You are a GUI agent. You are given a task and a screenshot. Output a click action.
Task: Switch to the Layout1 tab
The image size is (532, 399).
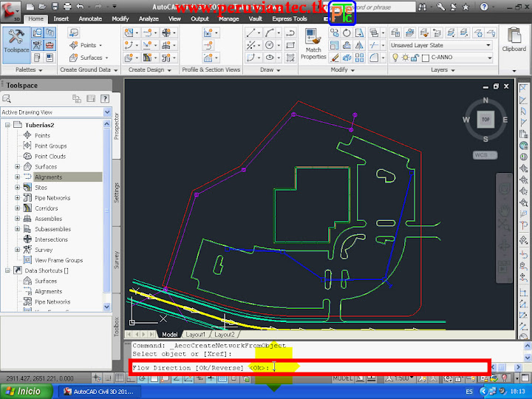click(195, 335)
